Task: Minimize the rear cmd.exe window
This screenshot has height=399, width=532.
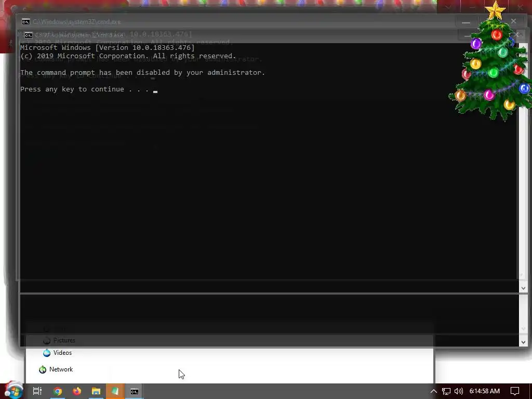Action: click(x=466, y=22)
